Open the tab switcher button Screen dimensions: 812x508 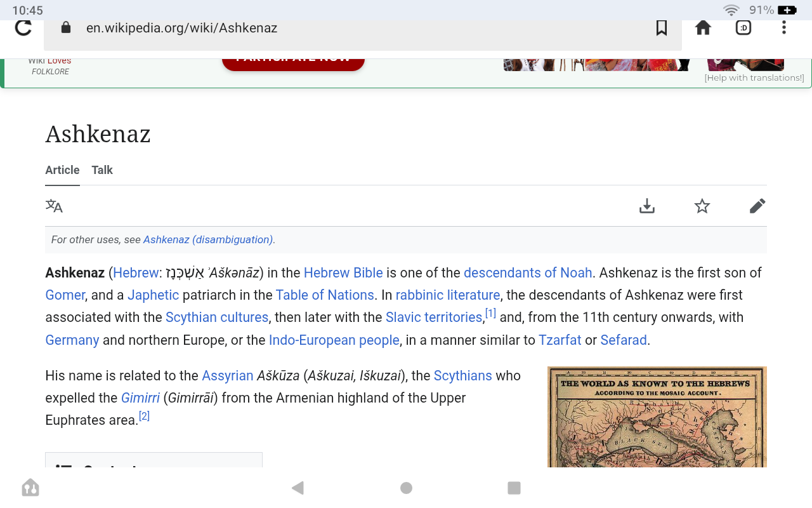[x=743, y=28]
